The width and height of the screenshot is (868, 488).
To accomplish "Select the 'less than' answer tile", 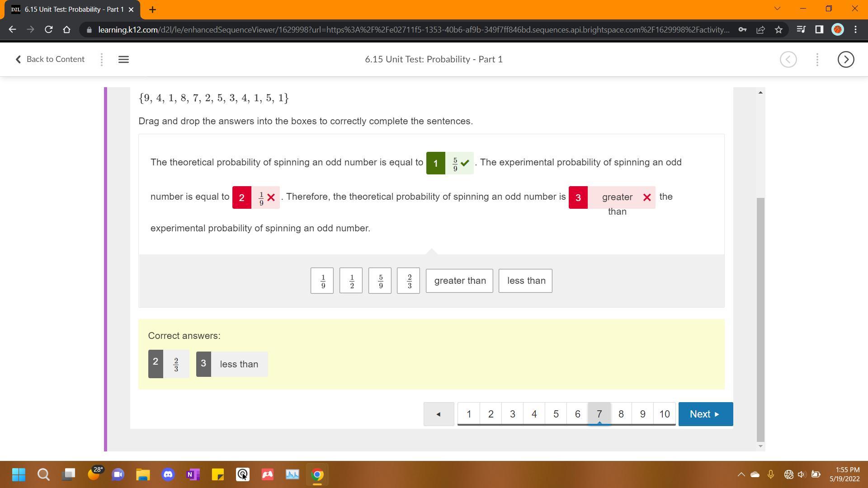I will [525, 281].
